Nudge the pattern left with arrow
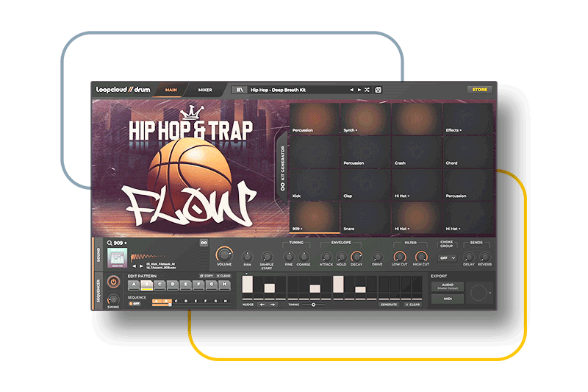This screenshot has width=588, height=392. pyautogui.click(x=262, y=304)
